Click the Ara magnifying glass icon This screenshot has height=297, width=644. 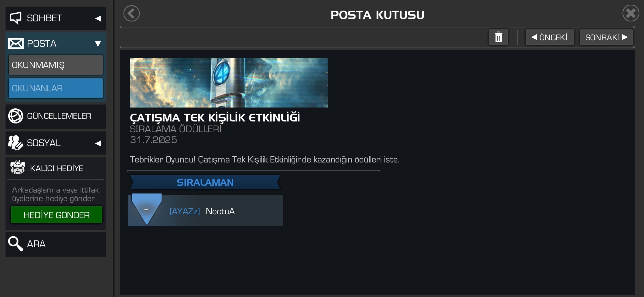pos(16,244)
